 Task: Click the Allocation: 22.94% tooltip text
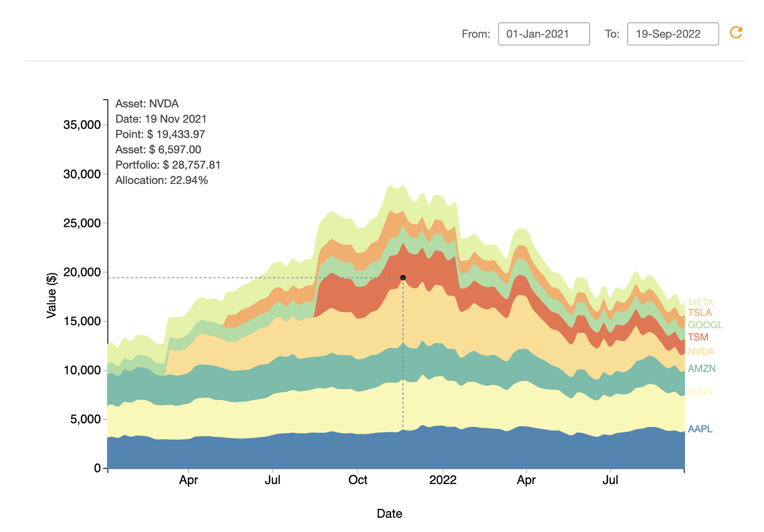coord(162,180)
